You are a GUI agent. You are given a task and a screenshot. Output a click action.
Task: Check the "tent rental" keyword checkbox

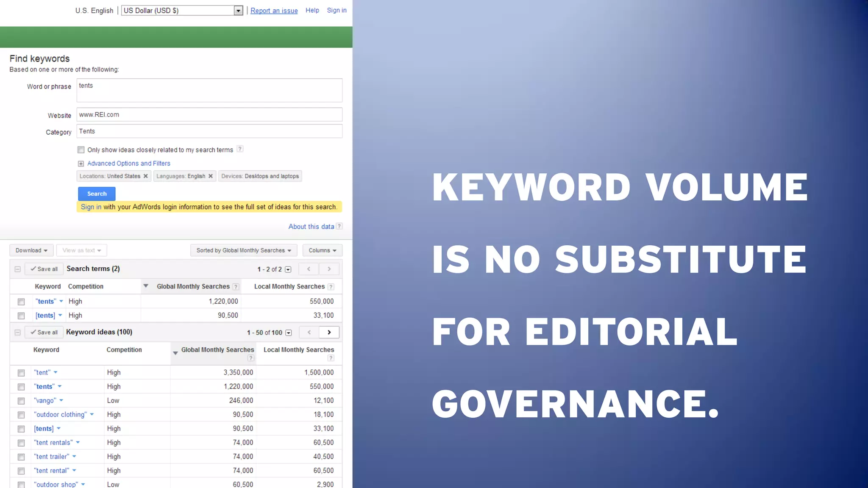pyautogui.click(x=21, y=471)
